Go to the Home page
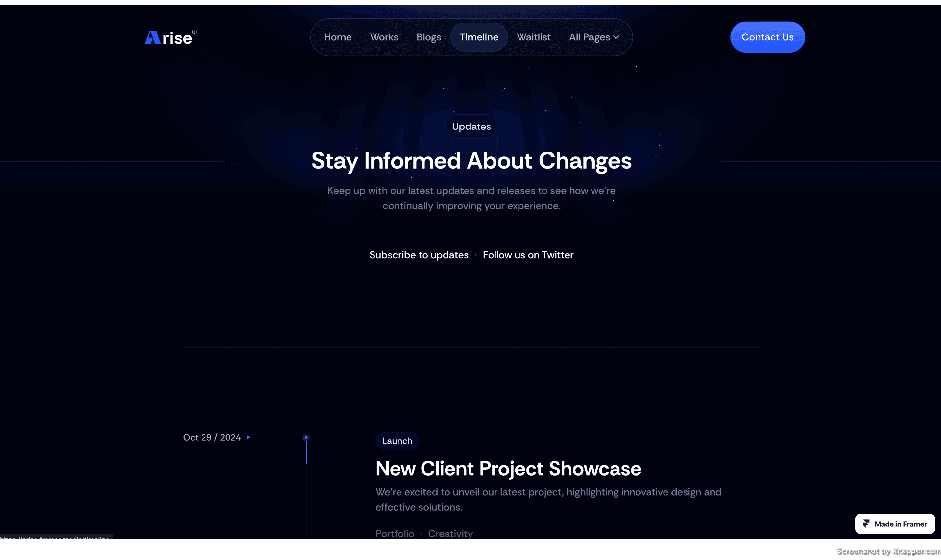 pos(337,37)
